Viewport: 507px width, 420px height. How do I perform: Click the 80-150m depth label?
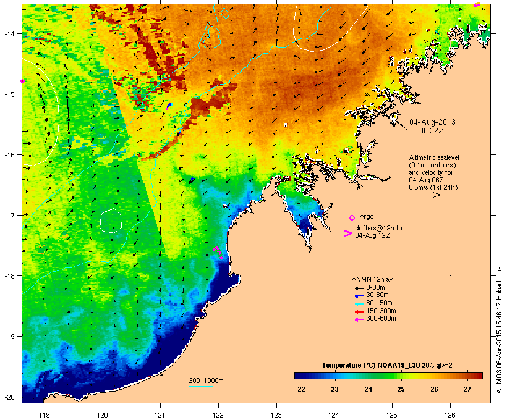pyautogui.click(x=379, y=303)
